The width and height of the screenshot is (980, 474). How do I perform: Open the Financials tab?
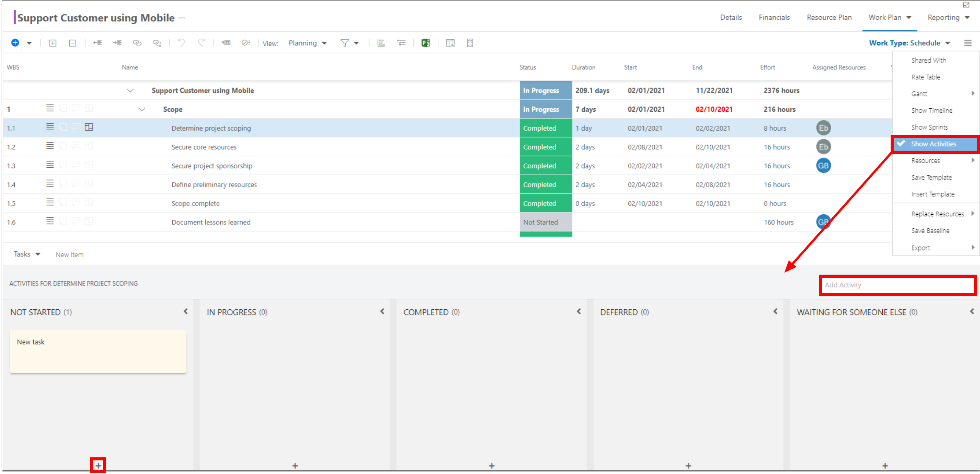point(774,17)
